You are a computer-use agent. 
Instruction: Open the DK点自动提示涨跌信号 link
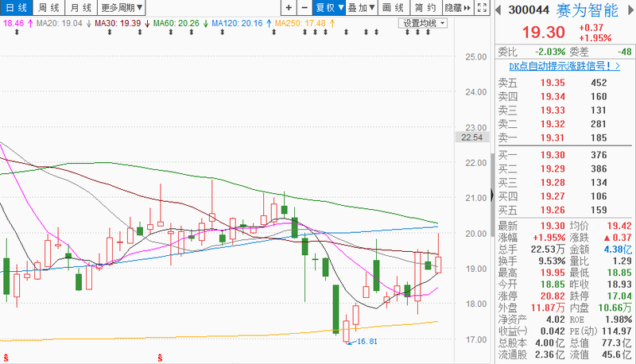[564, 66]
